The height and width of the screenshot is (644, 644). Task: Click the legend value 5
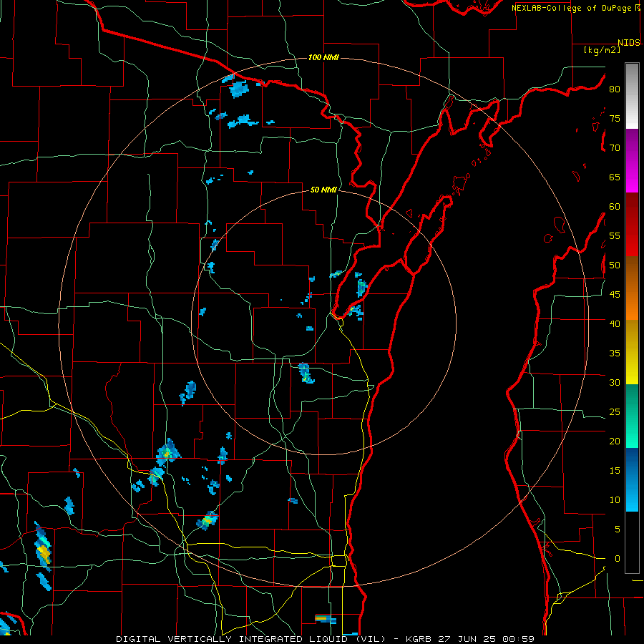click(618, 530)
